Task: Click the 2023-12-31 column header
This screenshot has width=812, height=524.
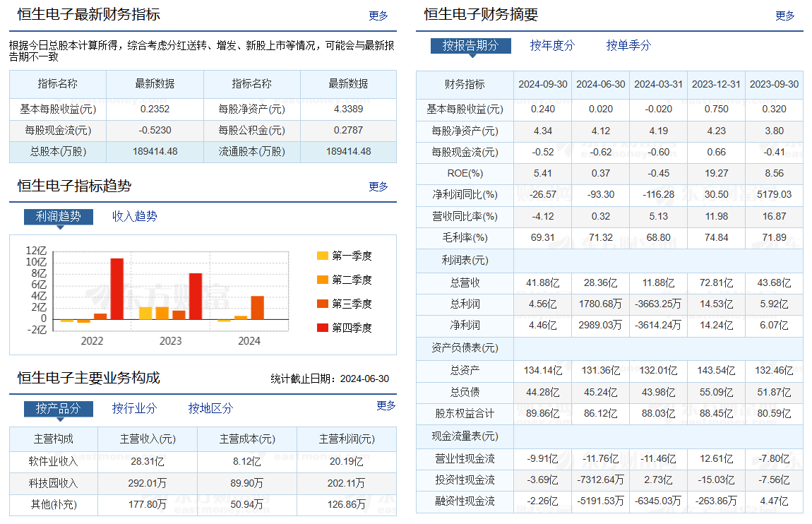Action: point(716,85)
